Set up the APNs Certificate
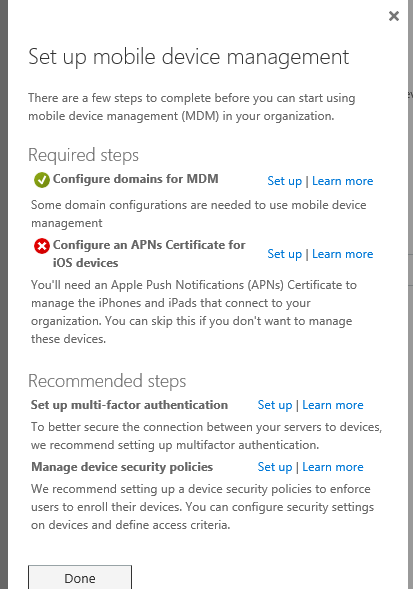 [x=284, y=254]
